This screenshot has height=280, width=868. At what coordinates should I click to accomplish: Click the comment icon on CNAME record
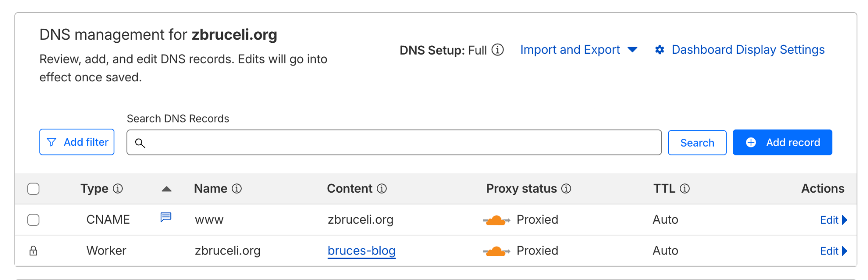point(166,217)
